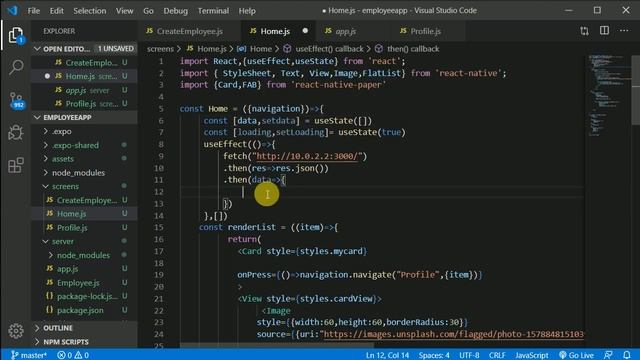Click the Home.js breadcrumb file icon
The width and height of the screenshot is (640, 360).
pyautogui.click(x=190, y=49)
